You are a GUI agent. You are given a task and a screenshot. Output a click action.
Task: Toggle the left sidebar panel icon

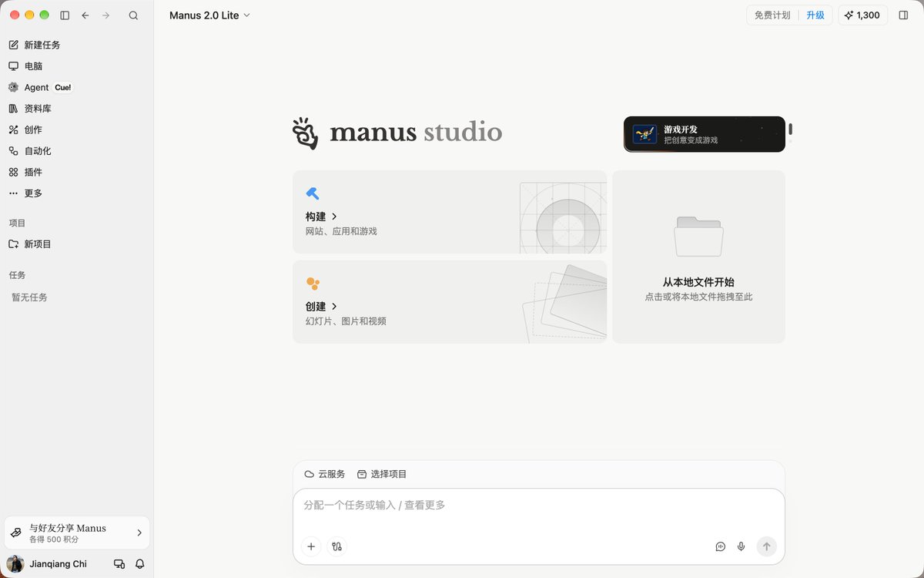[65, 15]
